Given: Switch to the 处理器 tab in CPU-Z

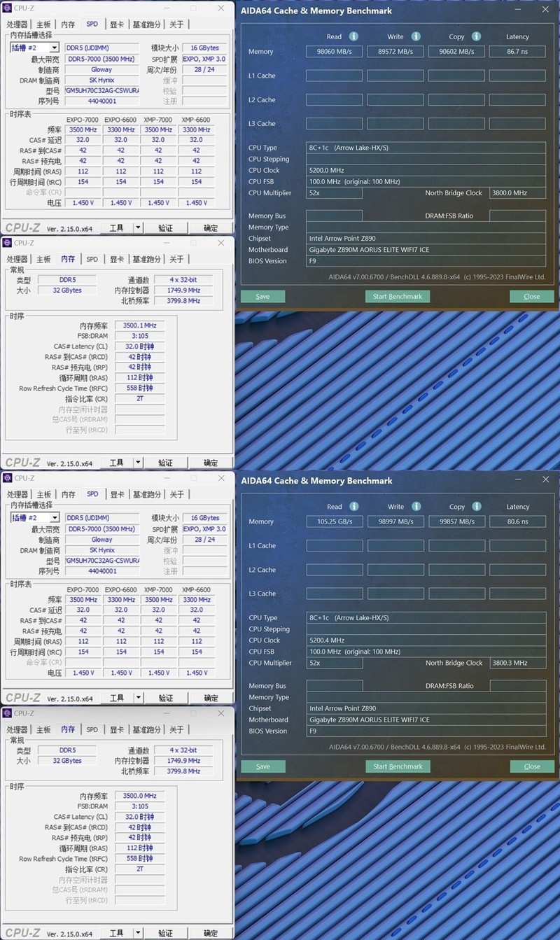Looking at the screenshot, I should click(x=20, y=23).
